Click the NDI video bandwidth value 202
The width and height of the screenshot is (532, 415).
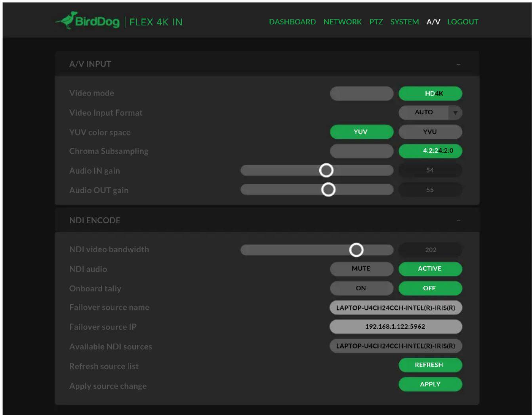[x=430, y=250]
